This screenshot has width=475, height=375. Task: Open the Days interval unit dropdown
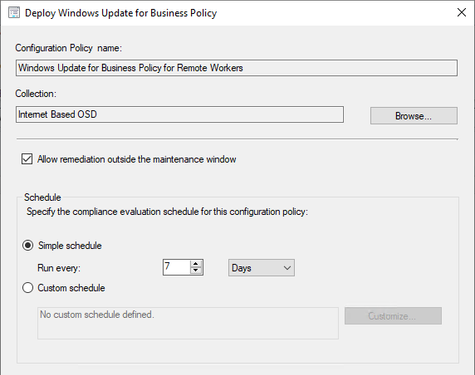coord(261,268)
